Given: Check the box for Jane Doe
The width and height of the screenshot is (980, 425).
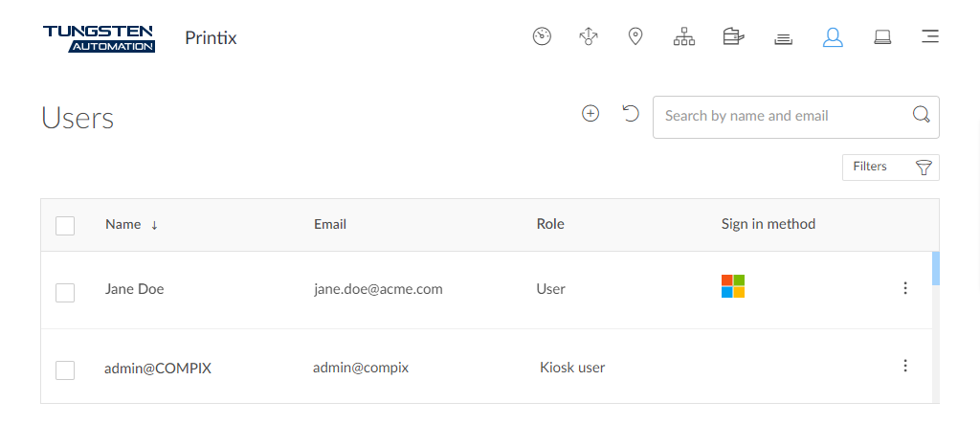Looking at the screenshot, I should [x=65, y=293].
